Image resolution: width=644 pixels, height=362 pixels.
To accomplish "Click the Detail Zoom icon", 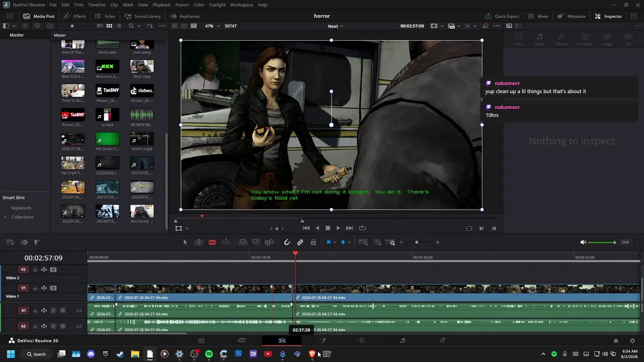I will tap(377, 242).
